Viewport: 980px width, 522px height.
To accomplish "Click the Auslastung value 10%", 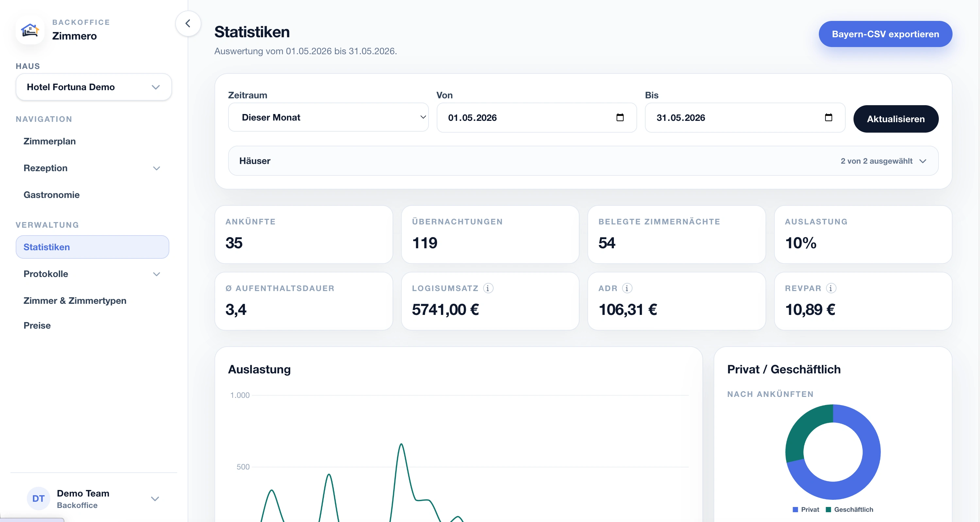I will click(x=801, y=243).
